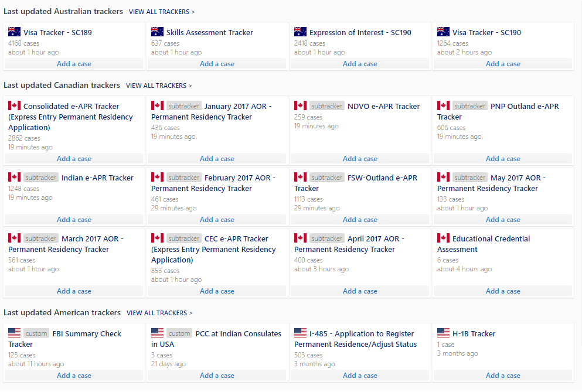Image resolution: width=582 pixels, height=392 pixels.
Task: Open the Indian e-APR Tracker title
Action: click(97, 178)
